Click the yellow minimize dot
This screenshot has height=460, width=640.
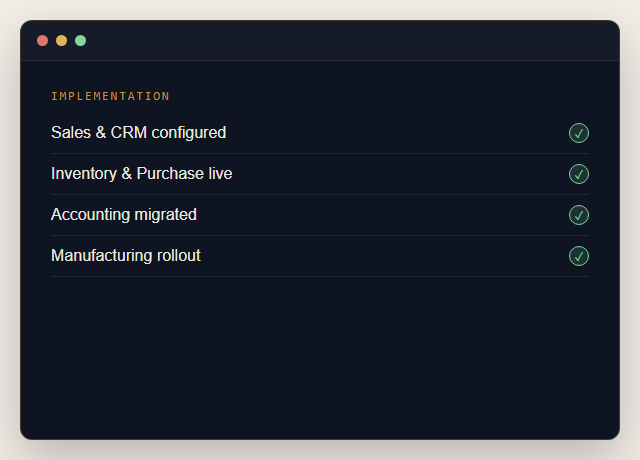point(62,40)
